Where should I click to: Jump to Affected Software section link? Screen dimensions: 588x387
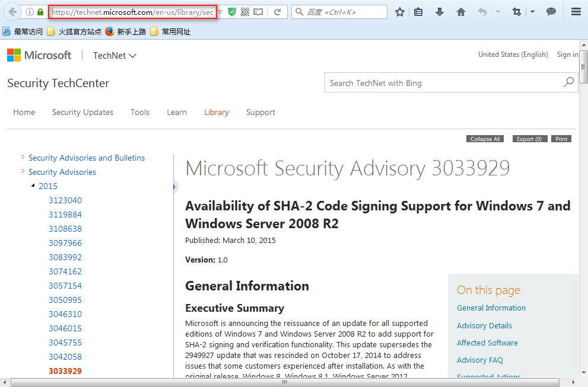[487, 343]
